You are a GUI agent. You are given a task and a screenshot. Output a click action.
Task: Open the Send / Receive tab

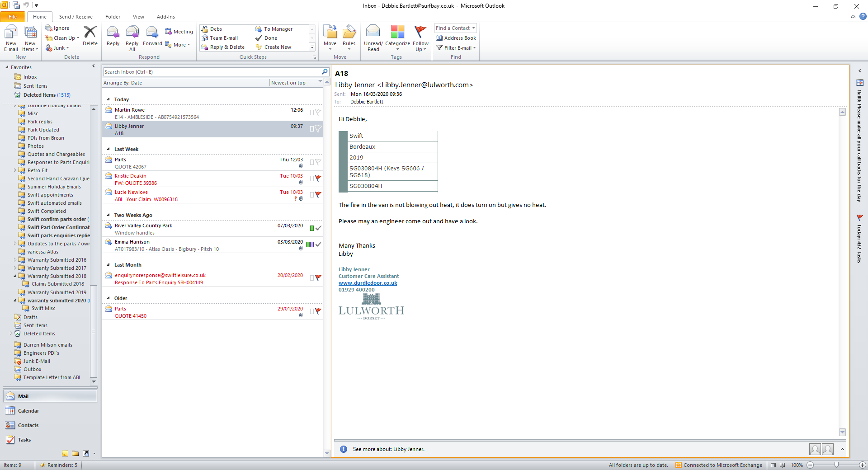75,17
